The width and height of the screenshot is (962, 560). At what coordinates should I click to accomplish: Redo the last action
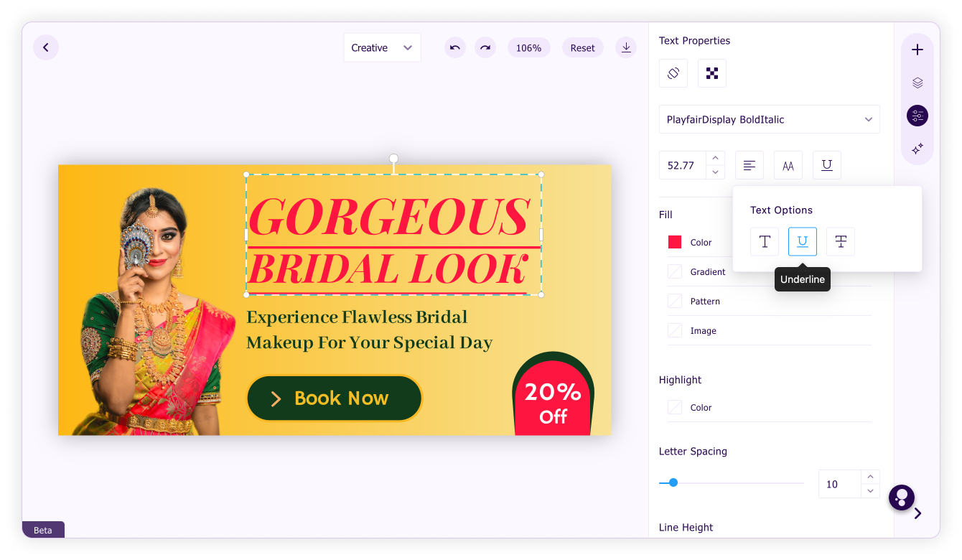click(x=485, y=47)
